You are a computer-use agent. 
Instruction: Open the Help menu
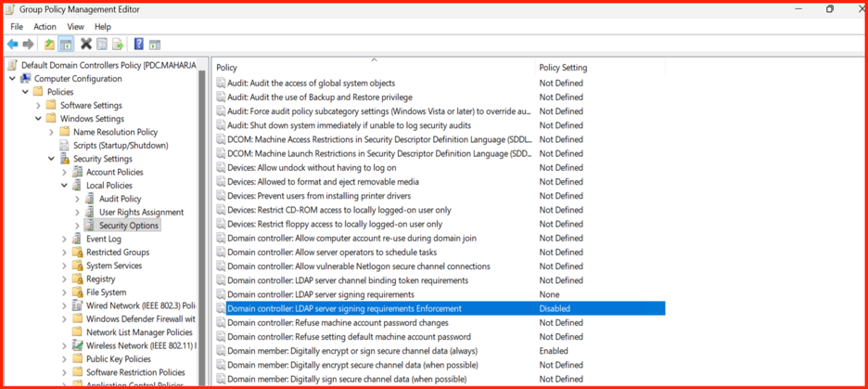pyautogui.click(x=103, y=27)
